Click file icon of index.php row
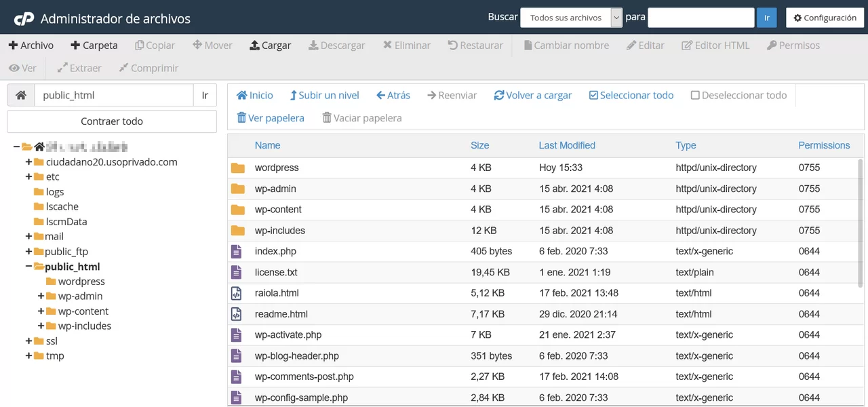 click(x=236, y=252)
